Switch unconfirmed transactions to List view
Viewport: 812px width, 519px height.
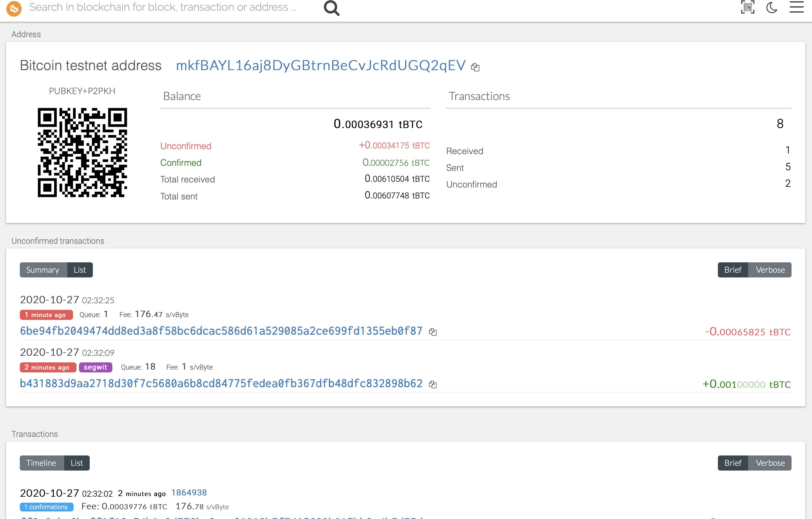pos(80,270)
